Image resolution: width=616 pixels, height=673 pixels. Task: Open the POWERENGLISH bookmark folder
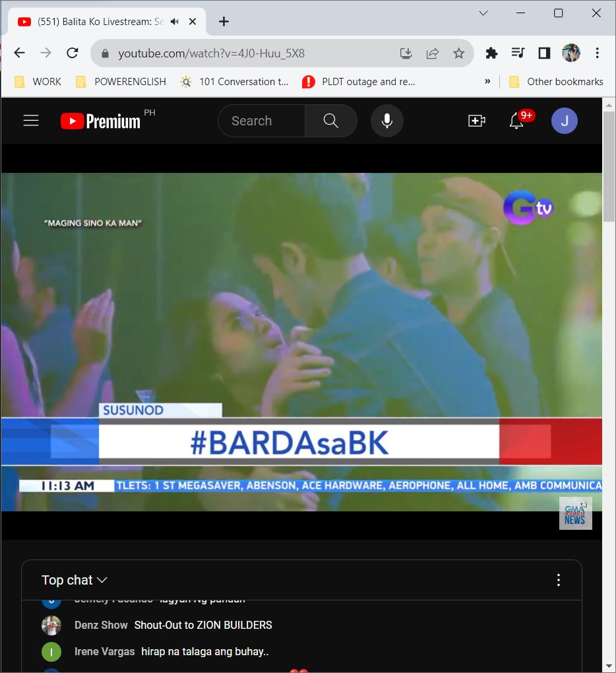point(121,82)
